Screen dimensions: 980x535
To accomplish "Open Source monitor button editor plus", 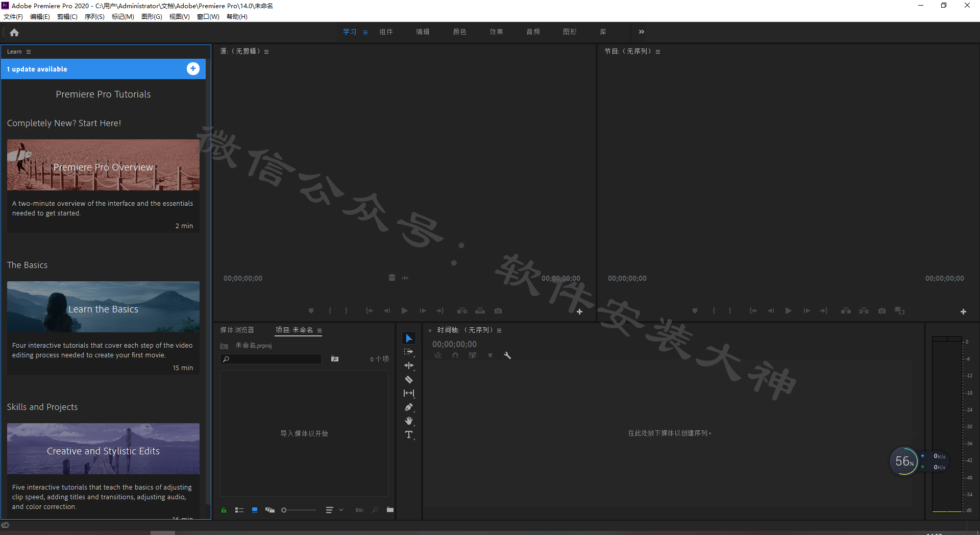I will 579,312.
